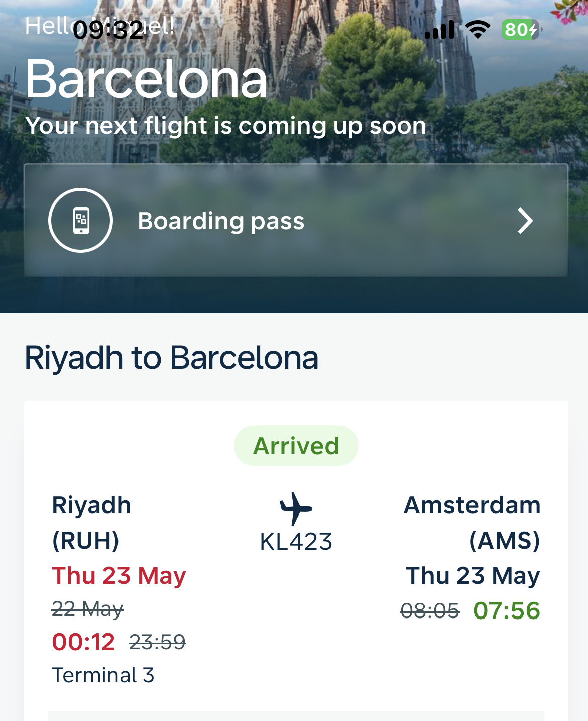Open the Boarding pass card
588x721 pixels.
pos(296,220)
